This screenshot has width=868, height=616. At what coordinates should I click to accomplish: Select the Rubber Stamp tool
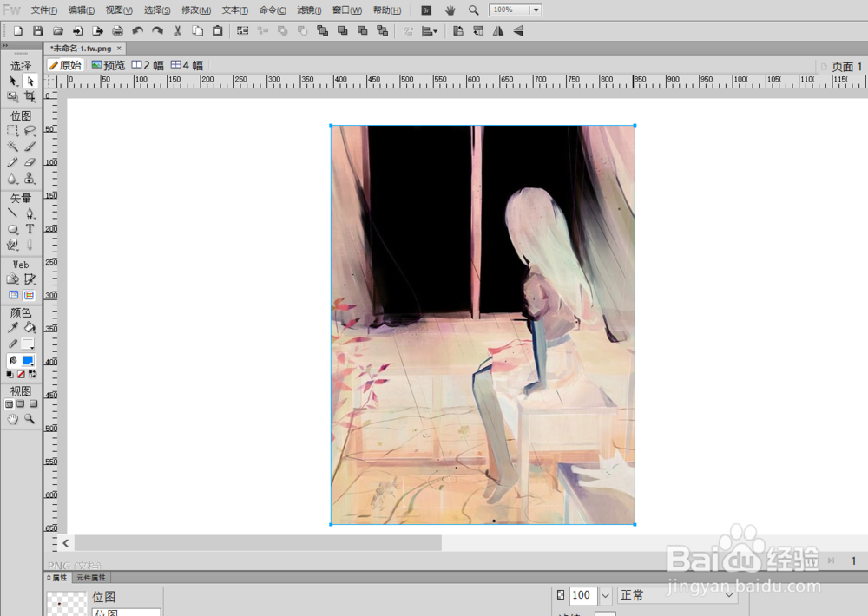[x=30, y=178]
